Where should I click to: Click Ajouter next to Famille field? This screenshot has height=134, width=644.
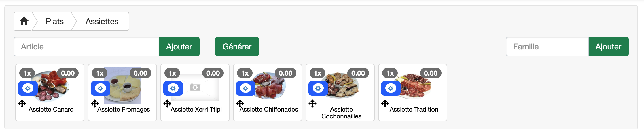coord(608,47)
